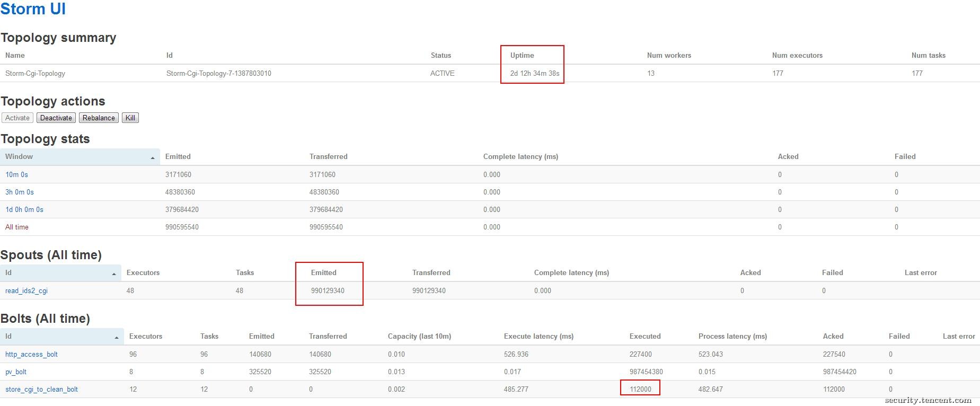
Task: Sort Bolts by Execute latency column
Action: pos(538,336)
